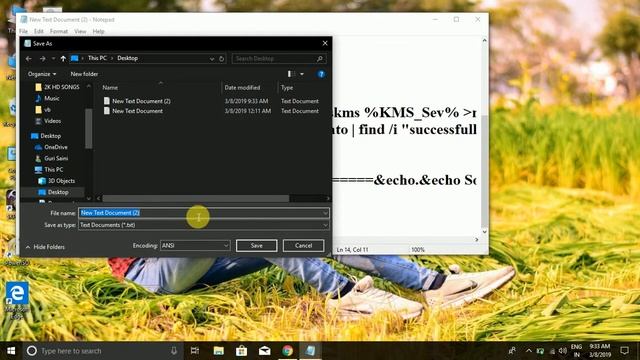Click Notepad icon on taskbar

(x=310, y=351)
